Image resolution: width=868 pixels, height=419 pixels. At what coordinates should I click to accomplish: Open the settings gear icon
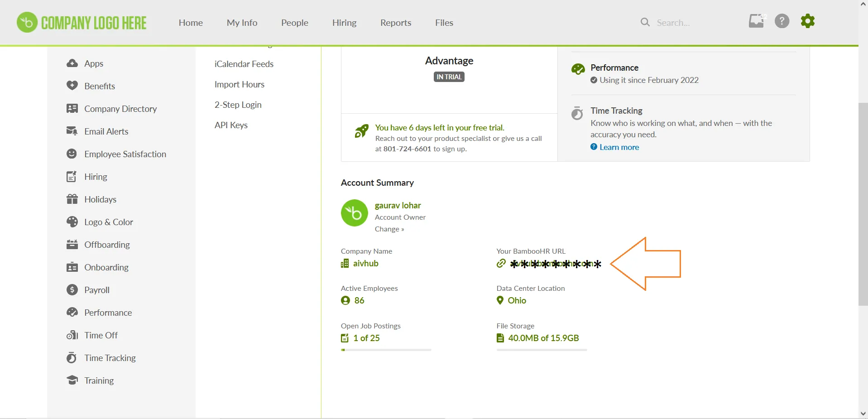808,21
